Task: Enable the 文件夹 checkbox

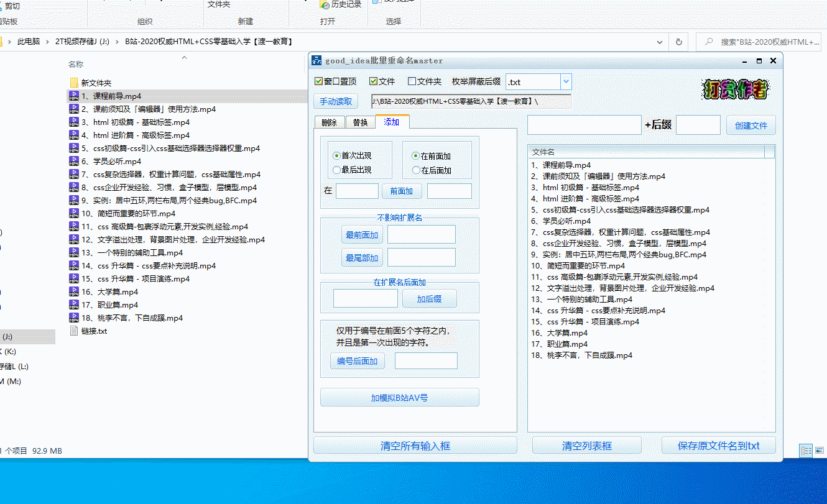Action: coord(412,81)
